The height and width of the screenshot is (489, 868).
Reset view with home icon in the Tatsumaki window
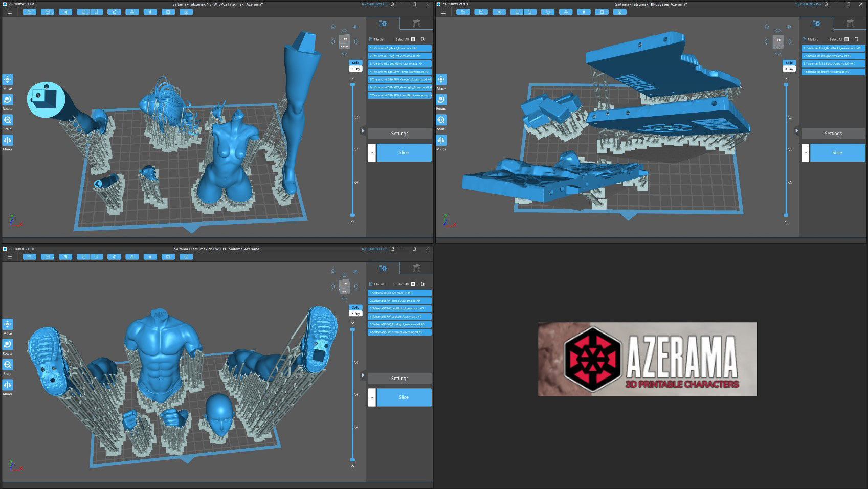point(333,26)
